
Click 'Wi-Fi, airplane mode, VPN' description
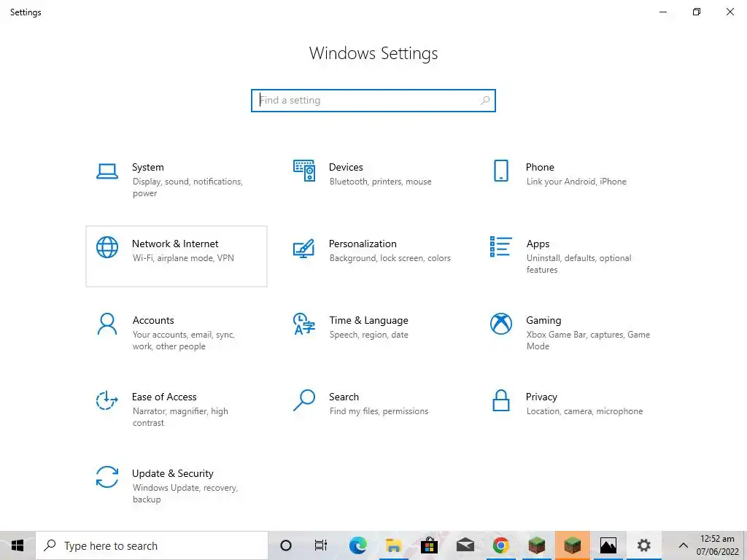click(183, 258)
